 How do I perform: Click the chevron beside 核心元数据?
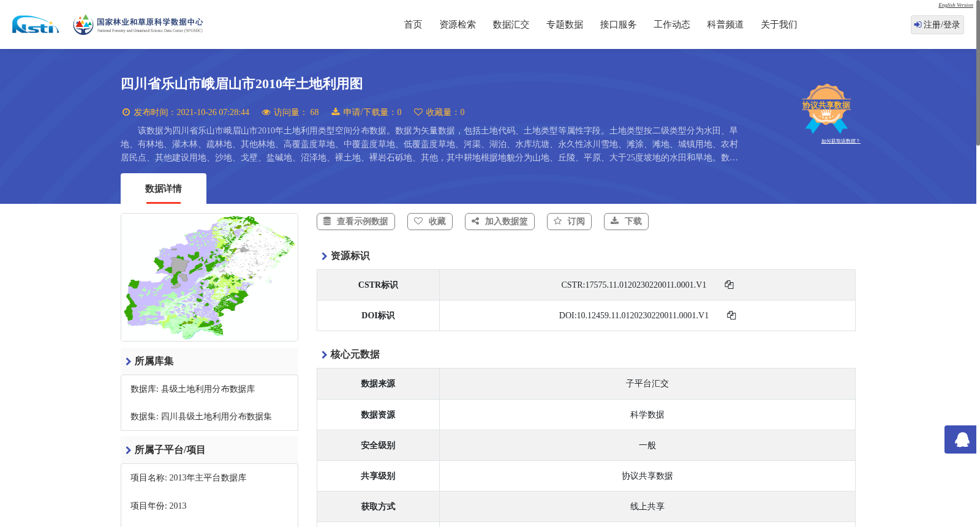coord(324,355)
